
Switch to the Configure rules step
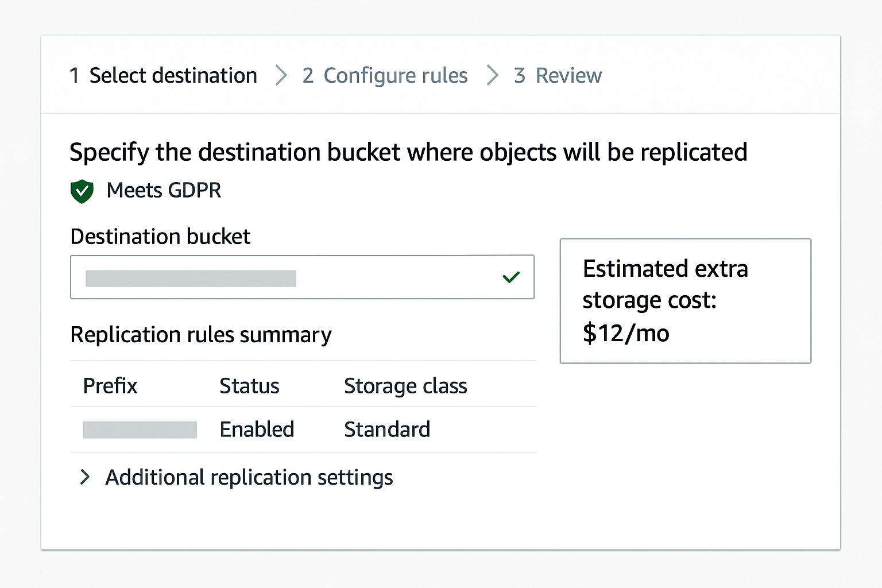(385, 75)
